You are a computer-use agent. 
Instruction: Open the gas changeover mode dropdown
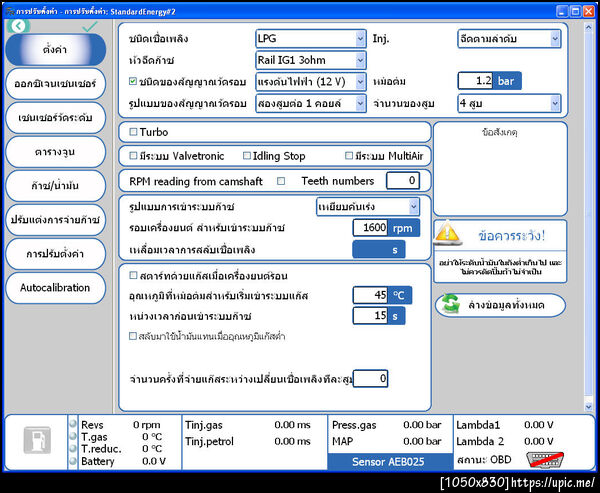[368, 207]
